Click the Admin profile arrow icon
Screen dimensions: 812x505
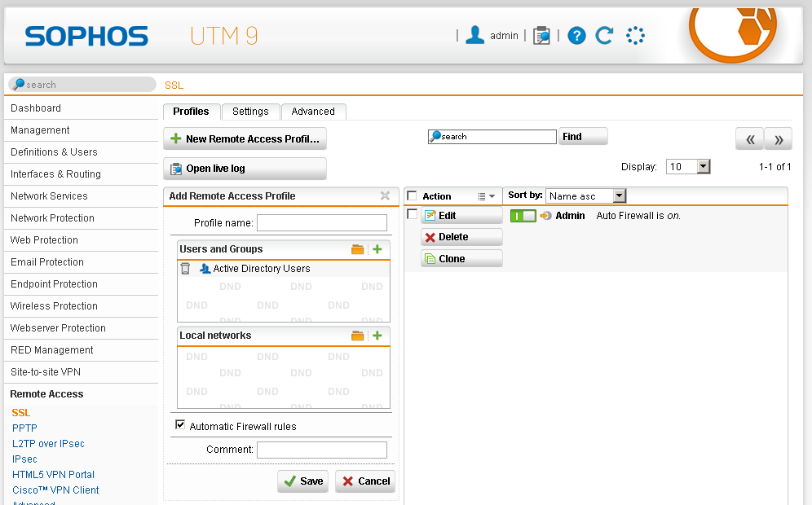pos(546,216)
